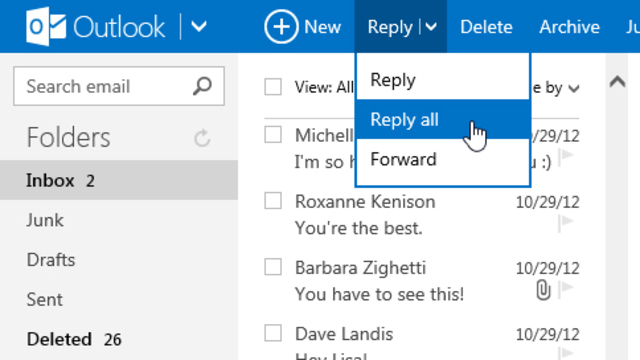Click the attachment paperclip on Barbara's message
Viewport: 640px width, 360px height.
coord(543,290)
